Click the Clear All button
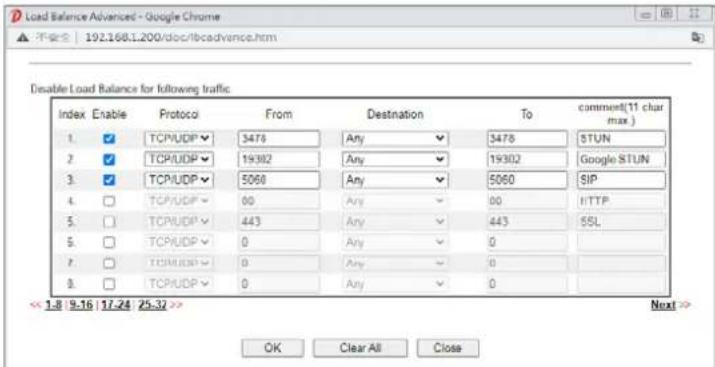Image resolution: width=715 pixels, height=367 pixels. (x=360, y=348)
